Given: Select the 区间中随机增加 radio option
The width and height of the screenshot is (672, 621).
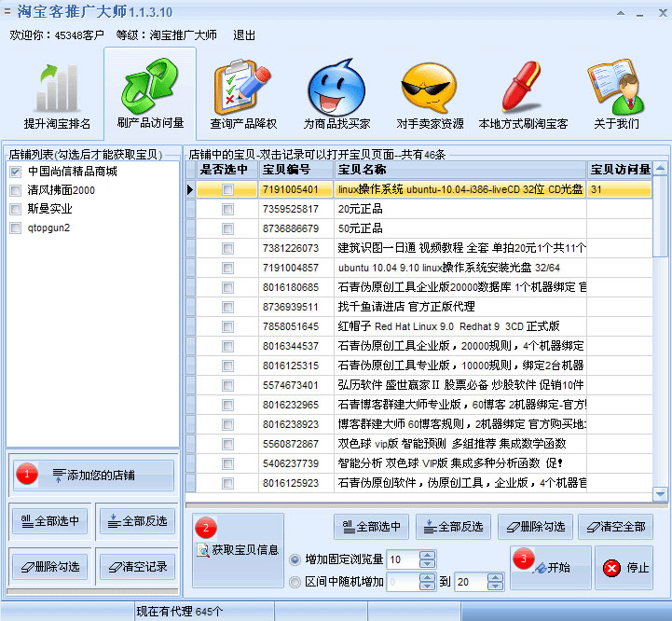Looking at the screenshot, I should click(x=295, y=582).
